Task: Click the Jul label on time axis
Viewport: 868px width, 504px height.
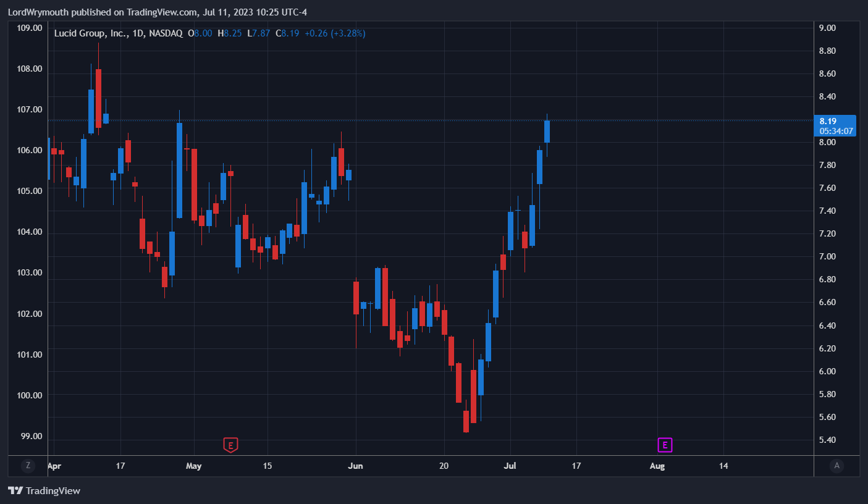Action: pyautogui.click(x=510, y=466)
